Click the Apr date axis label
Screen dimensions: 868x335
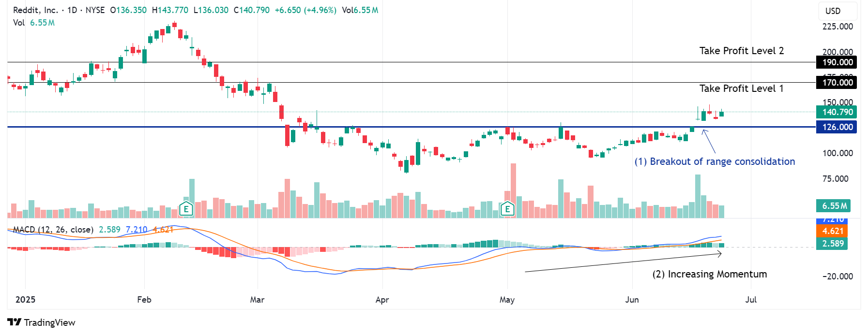pos(382,300)
